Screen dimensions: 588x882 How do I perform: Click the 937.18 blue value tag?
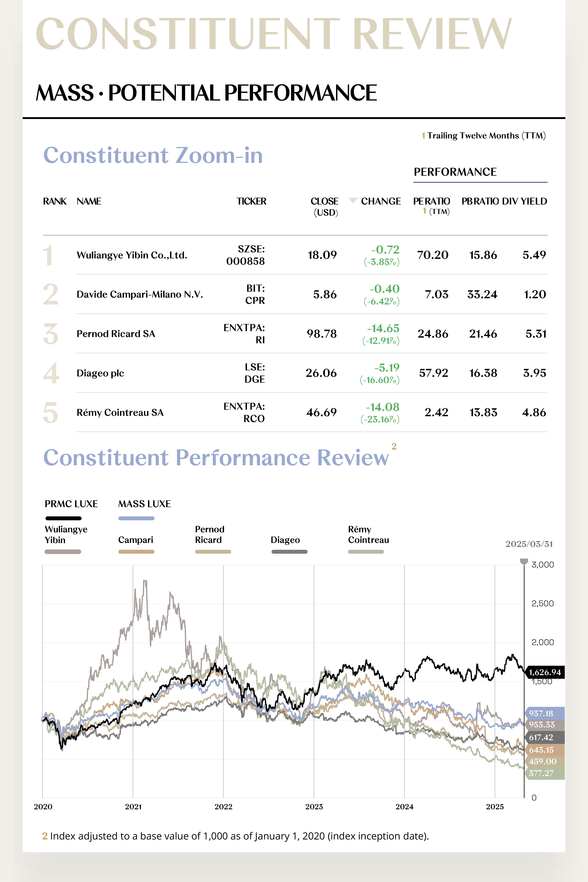click(x=545, y=713)
